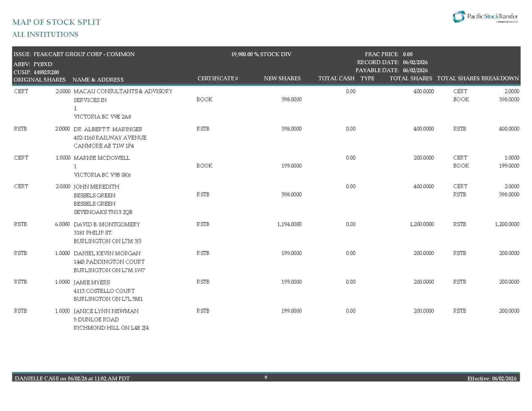Click the BURLINGTON ON L7M 3J3 line

pyautogui.click(x=108, y=241)
